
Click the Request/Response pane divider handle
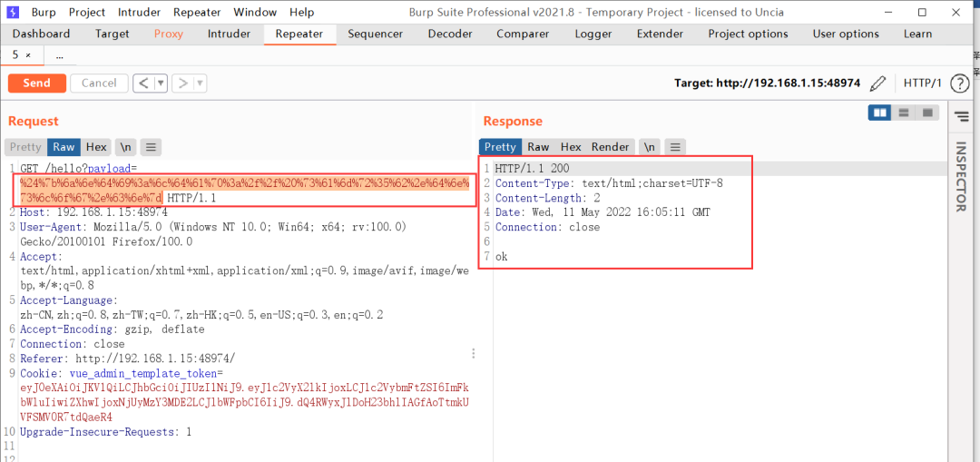(473, 353)
